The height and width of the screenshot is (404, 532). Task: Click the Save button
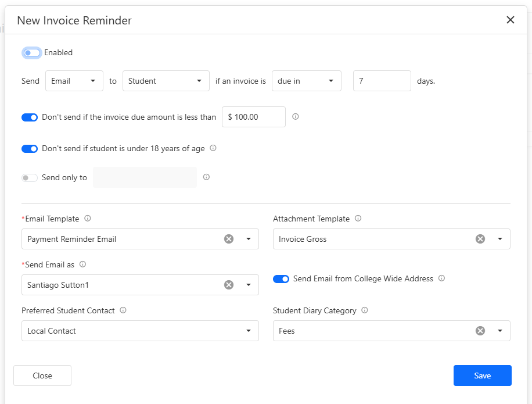tap(482, 376)
